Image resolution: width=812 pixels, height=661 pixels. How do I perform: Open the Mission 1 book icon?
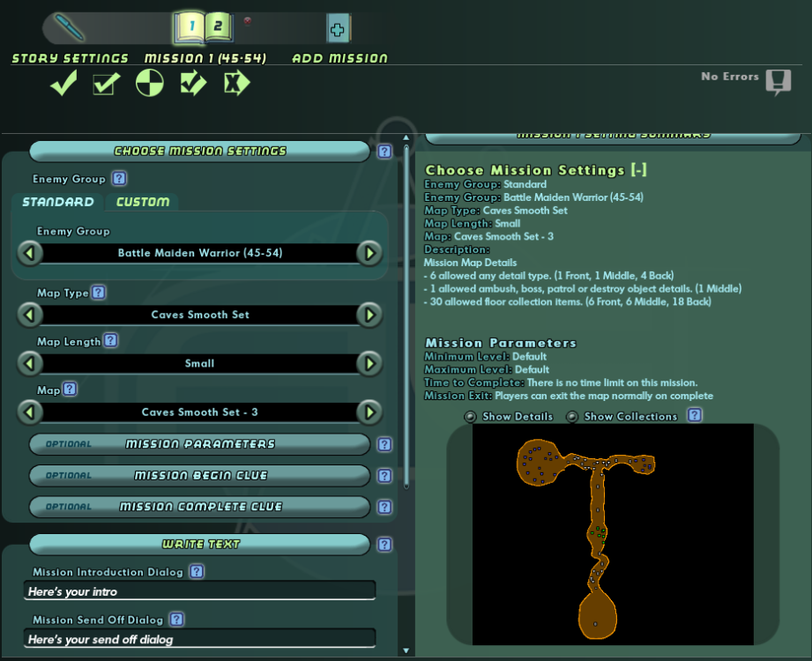[190, 26]
